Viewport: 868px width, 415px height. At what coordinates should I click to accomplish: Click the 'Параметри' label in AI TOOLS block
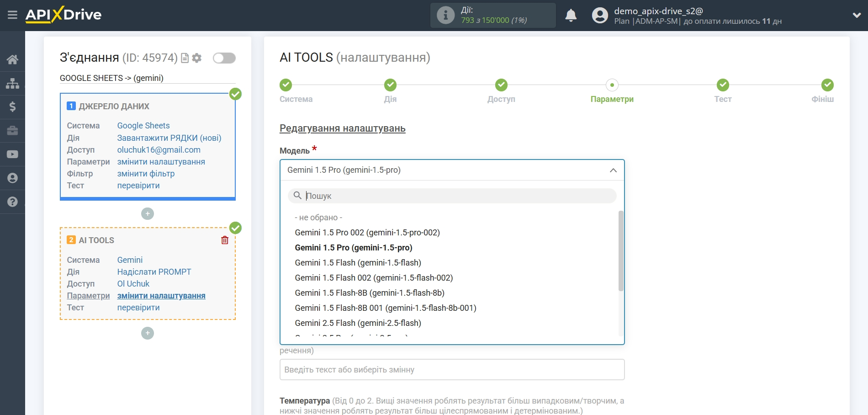[88, 296]
